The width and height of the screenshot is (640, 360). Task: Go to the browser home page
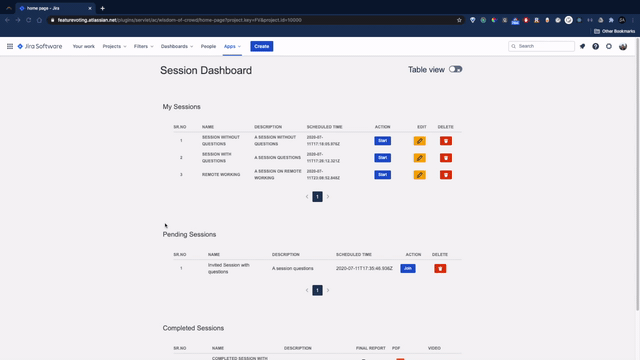click(39, 20)
